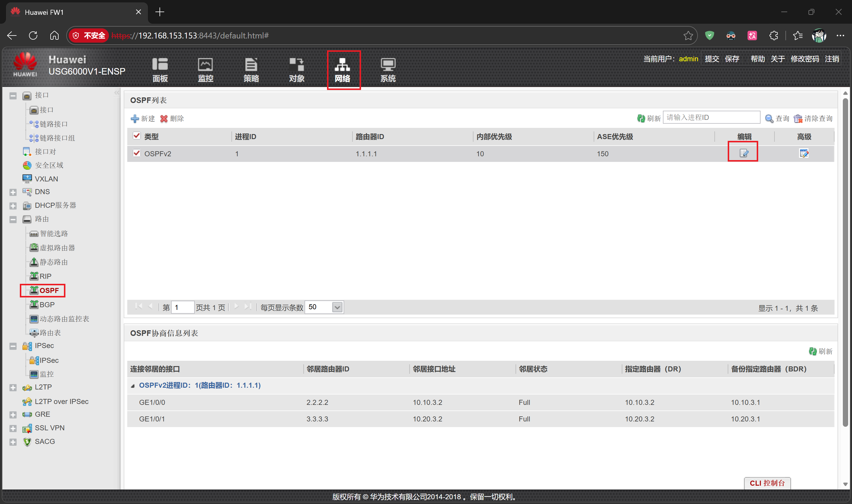Toggle the header select-all checkbox
Image resolution: width=852 pixels, height=504 pixels.
[136, 136]
